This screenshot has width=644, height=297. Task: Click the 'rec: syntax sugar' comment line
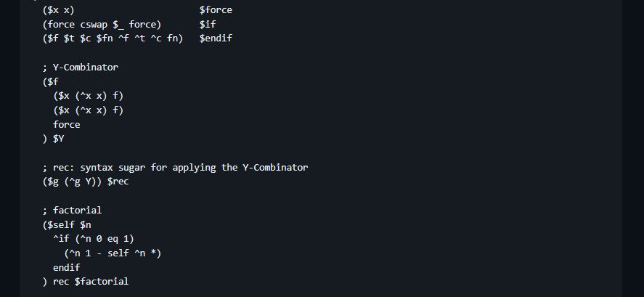click(x=175, y=167)
